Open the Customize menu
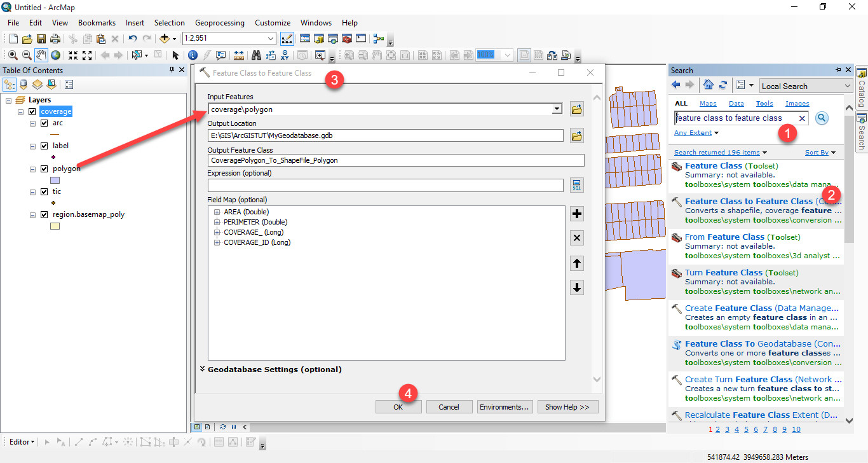Screen dimensions: 868x463 (273, 22)
